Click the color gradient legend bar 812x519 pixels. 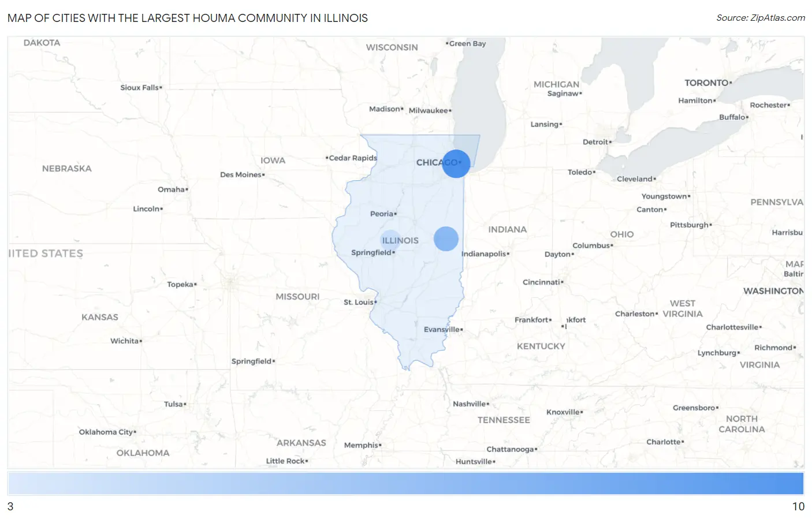(x=405, y=483)
